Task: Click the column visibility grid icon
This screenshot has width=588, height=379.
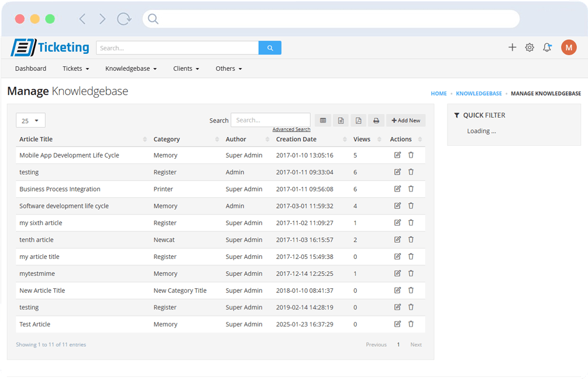Action: coord(322,121)
